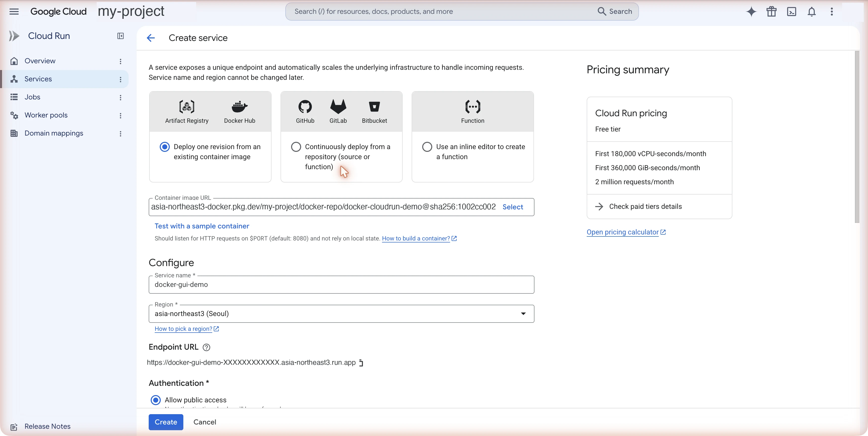Click the Artifact Registry icon

[x=187, y=107]
